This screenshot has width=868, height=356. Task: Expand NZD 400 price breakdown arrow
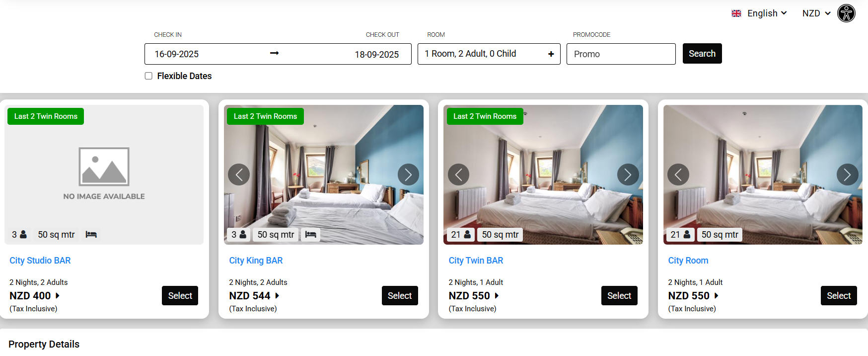58,295
